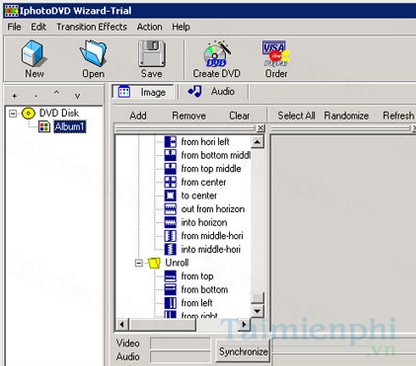
Task: Open the Help menu
Action: [x=181, y=27]
